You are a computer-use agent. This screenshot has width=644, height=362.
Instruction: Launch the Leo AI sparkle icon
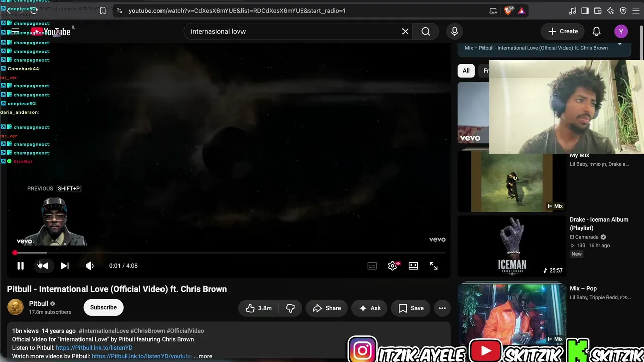[x=610, y=11]
